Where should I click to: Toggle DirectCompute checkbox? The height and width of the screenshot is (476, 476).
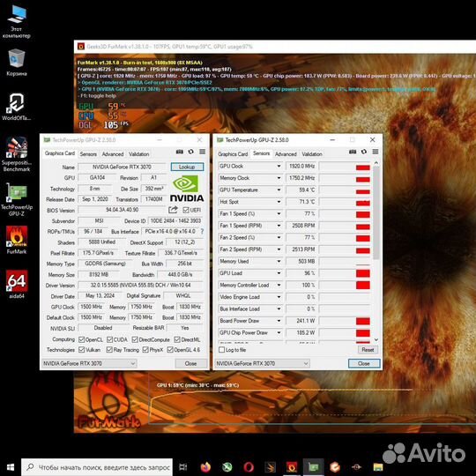click(x=135, y=339)
